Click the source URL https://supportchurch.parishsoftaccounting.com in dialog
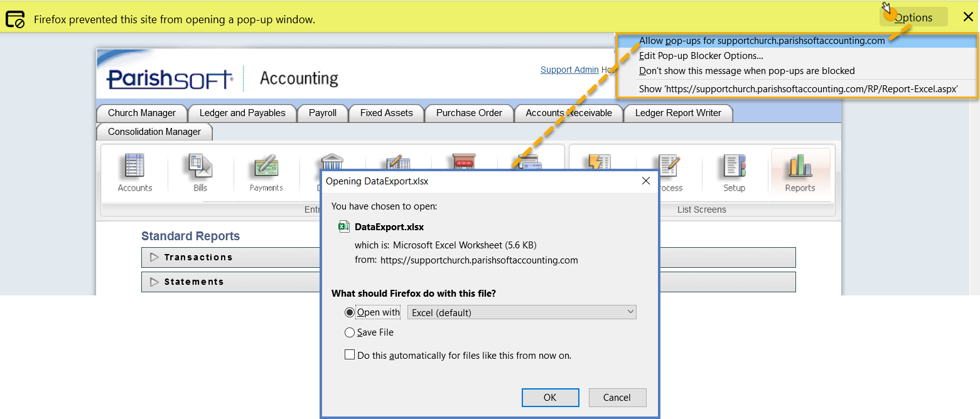 pos(479,260)
